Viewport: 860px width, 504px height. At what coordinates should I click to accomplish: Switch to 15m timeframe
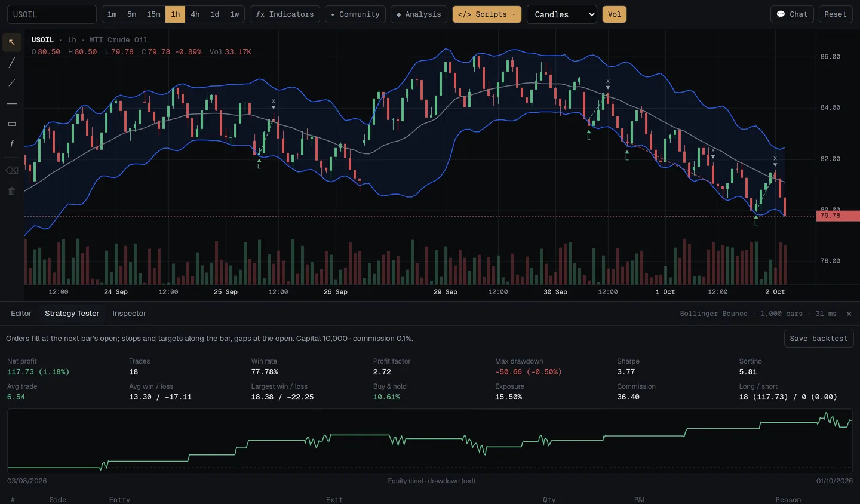[153, 14]
